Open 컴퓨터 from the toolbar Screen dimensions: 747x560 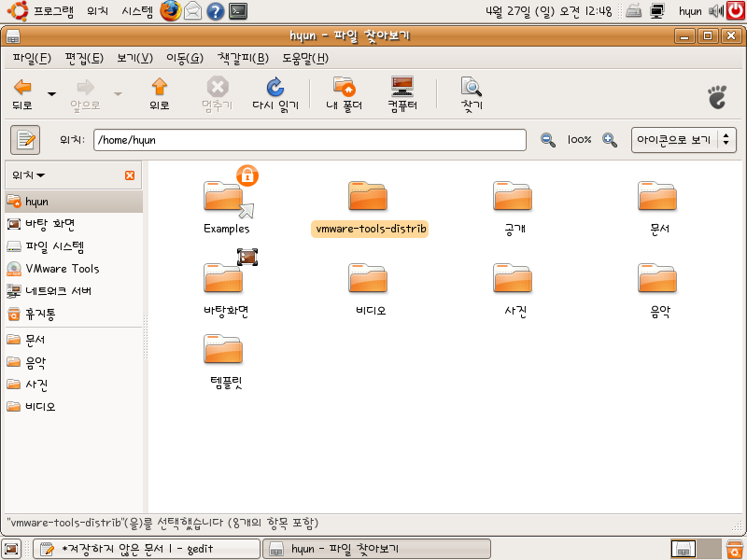click(x=402, y=94)
